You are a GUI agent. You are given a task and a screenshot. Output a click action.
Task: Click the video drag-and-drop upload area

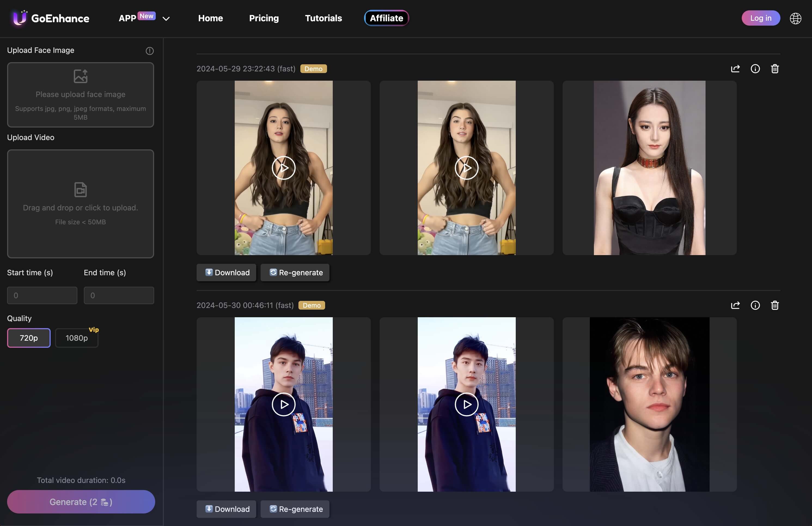(81, 204)
